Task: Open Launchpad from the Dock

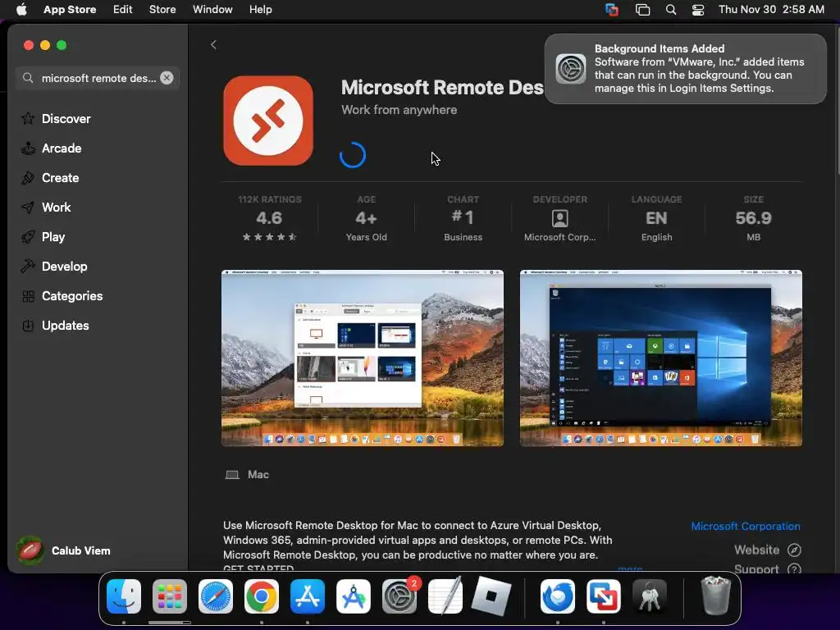Action: pyautogui.click(x=170, y=596)
